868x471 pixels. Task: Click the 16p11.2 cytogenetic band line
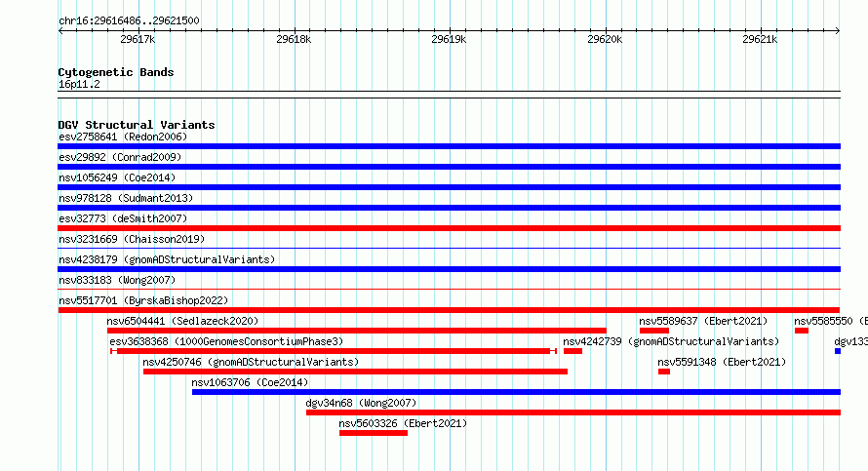point(449,95)
